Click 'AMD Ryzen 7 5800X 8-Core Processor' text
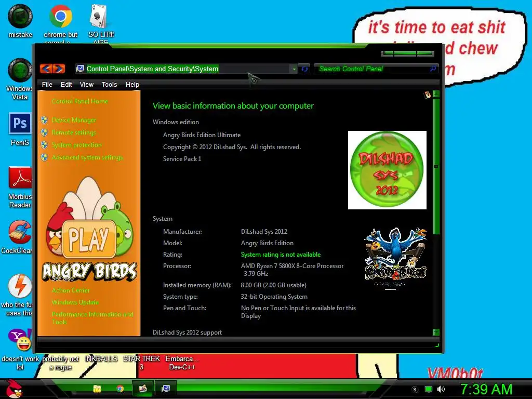532x399 pixels. [292, 266]
